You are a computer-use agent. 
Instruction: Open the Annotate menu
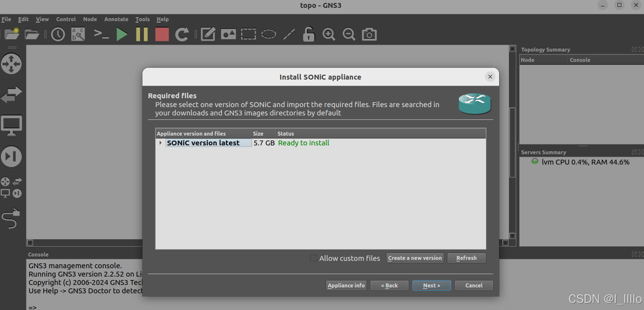click(x=116, y=19)
